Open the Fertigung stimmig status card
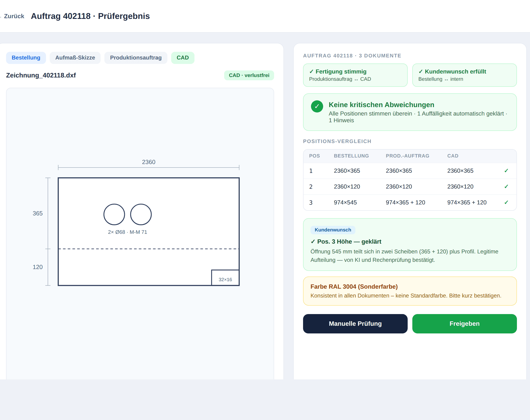The width and height of the screenshot is (530, 420). coord(355,75)
